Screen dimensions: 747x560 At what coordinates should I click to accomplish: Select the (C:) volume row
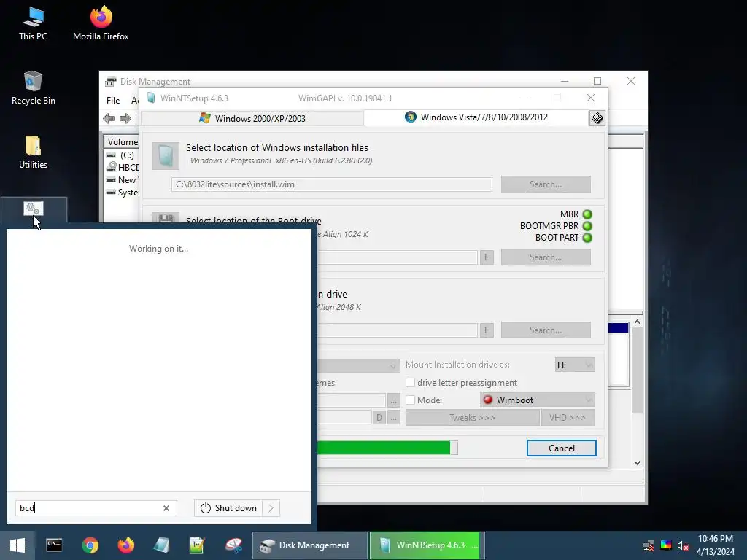pos(122,155)
